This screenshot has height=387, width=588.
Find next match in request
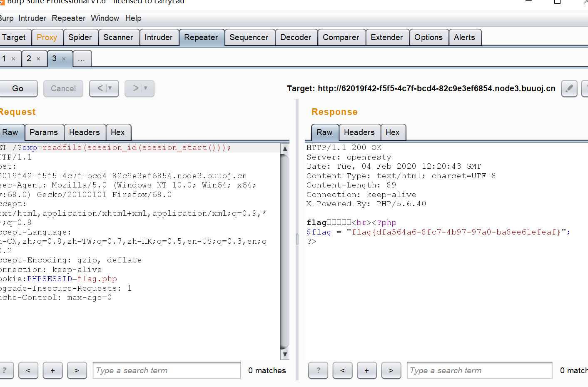[77, 370]
